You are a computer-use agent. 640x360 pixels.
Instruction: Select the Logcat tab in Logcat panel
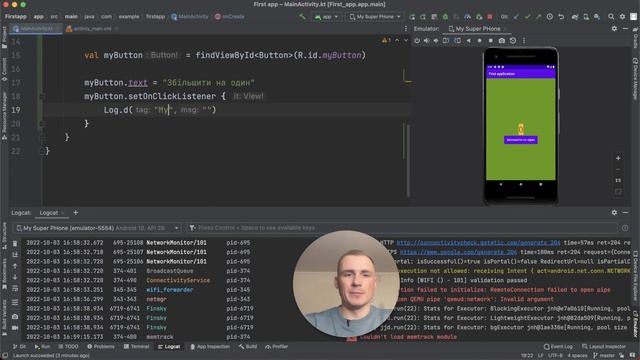pos(49,213)
